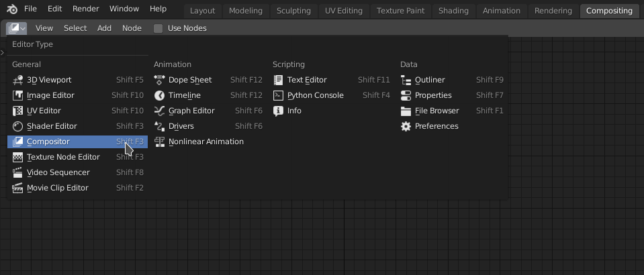The image size is (644, 275).
Task: Select Timeline editor type
Action: [209, 95]
